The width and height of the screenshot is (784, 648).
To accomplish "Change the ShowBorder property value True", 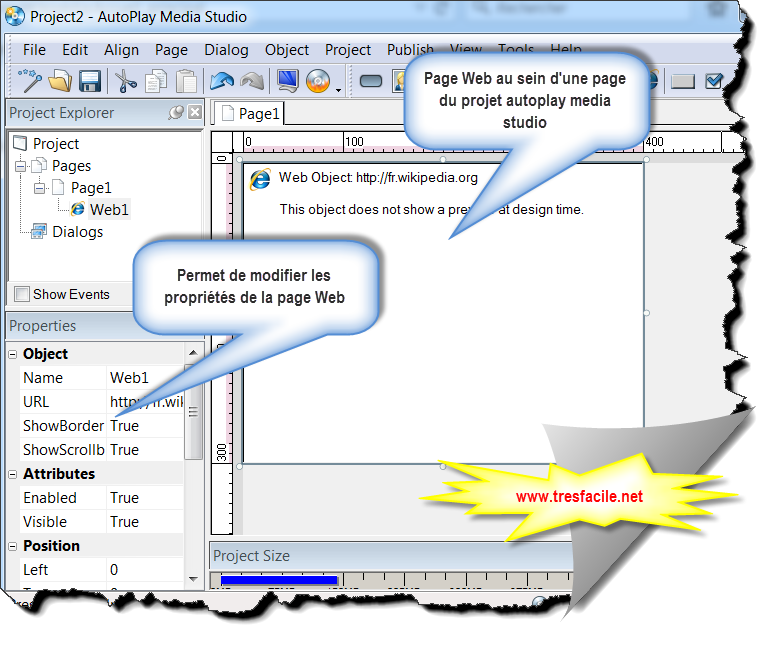I will click(146, 426).
